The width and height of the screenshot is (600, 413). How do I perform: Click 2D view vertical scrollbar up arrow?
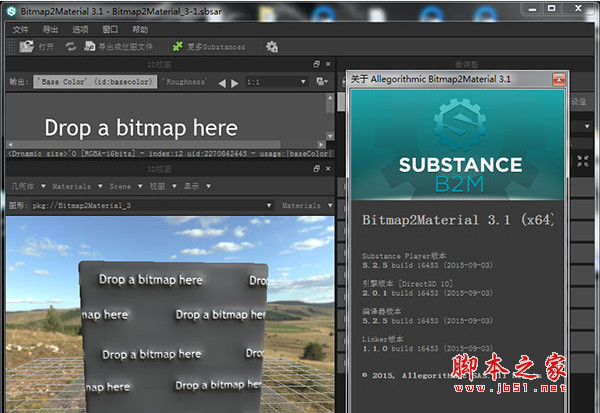pos(330,98)
